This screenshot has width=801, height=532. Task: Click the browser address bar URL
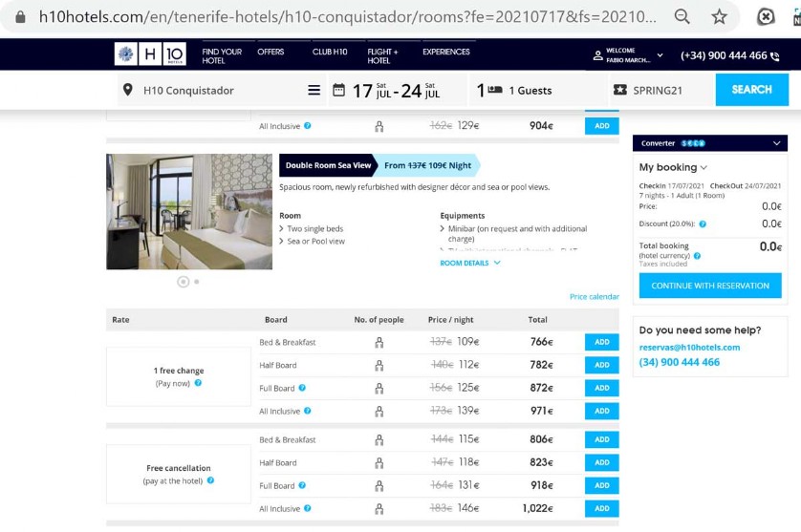(347, 17)
